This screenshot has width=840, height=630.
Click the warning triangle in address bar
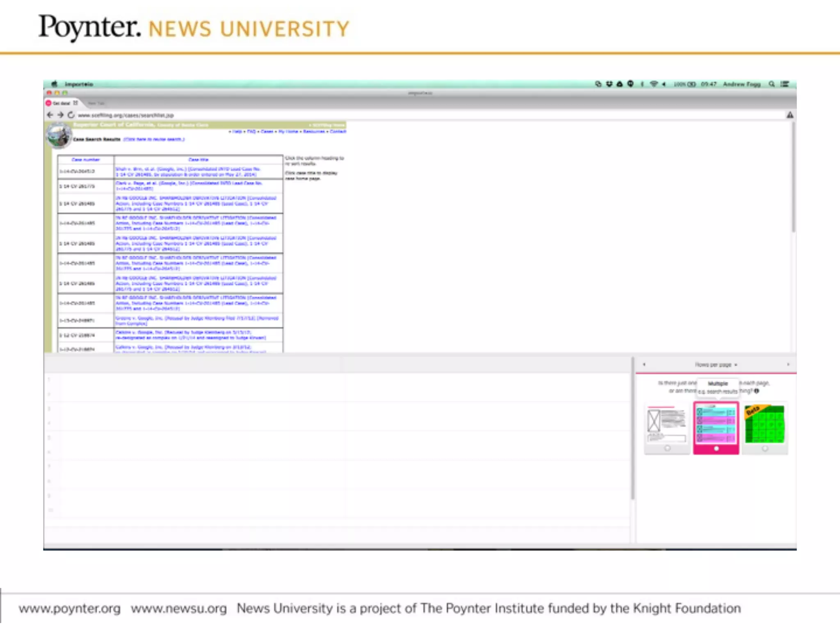(790, 115)
